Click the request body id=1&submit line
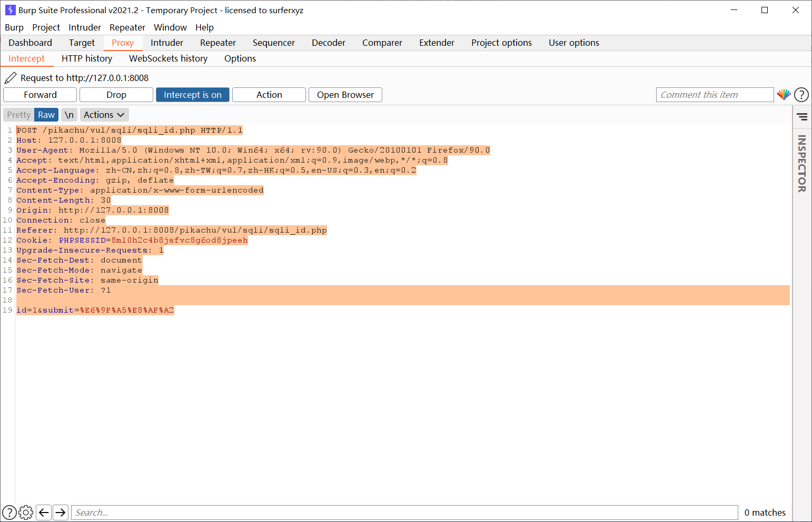812x522 pixels. [95, 310]
